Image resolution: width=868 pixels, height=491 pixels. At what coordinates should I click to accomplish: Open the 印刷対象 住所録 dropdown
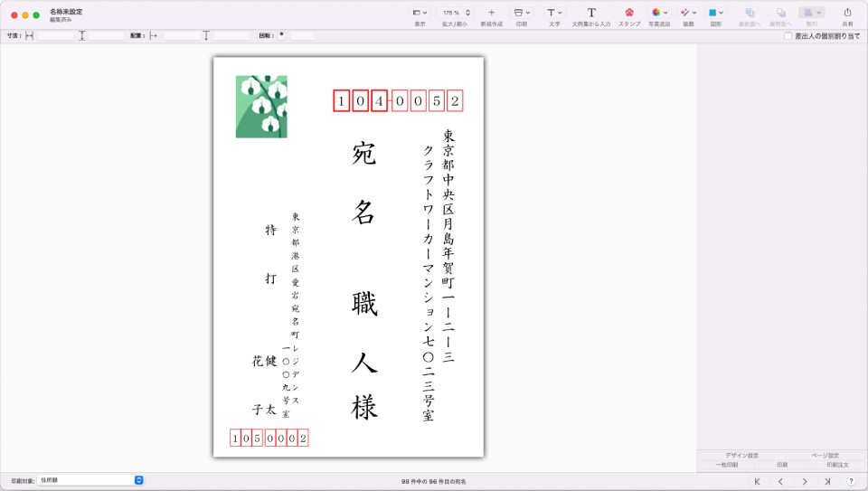(90, 480)
